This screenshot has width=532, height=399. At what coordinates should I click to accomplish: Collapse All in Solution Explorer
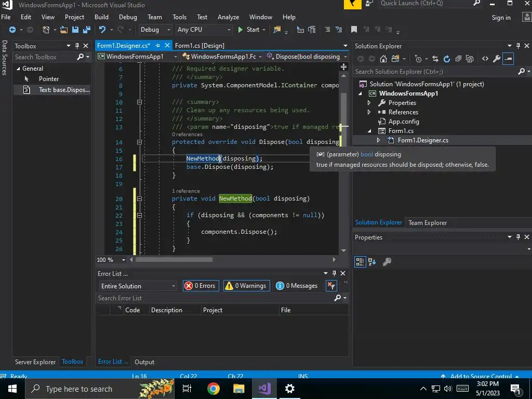458,59
